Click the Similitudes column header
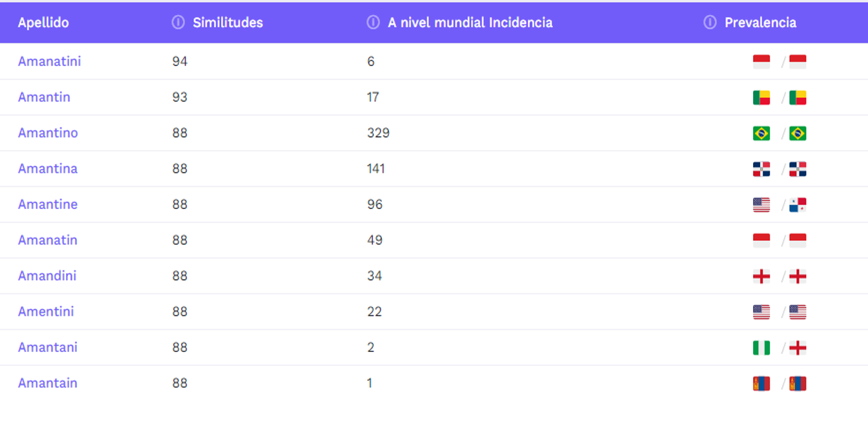Screen dimensions: 868x427 click(x=227, y=23)
